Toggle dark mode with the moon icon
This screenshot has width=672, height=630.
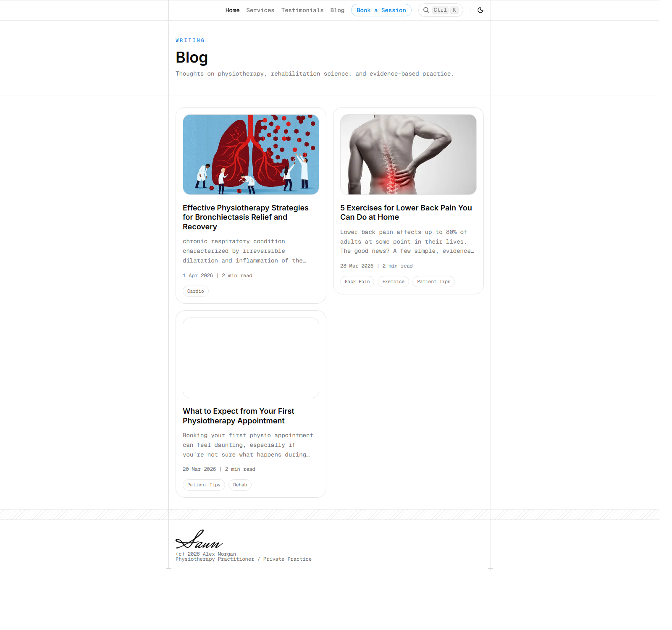pos(480,10)
